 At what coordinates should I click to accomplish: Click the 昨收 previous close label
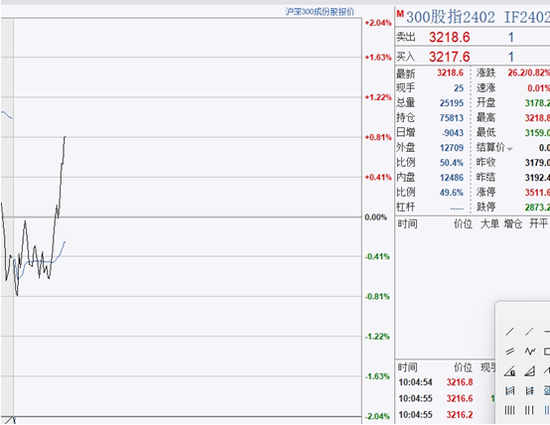[x=486, y=162]
